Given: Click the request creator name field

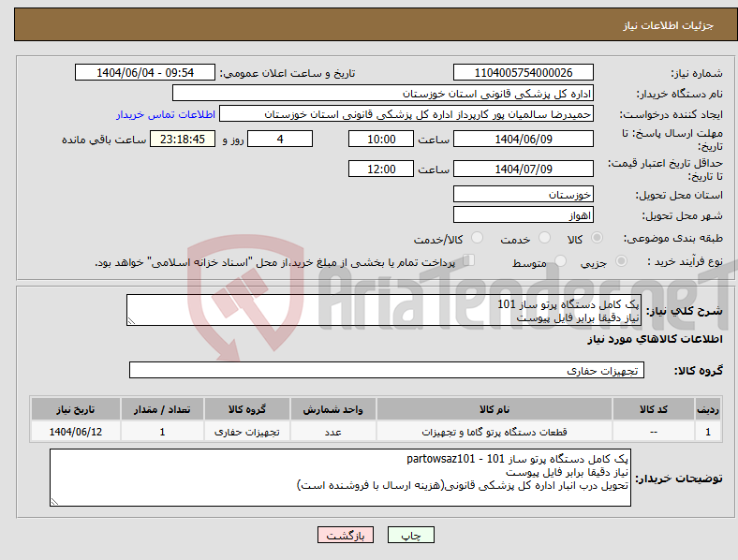Looking at the screenshot, I should (x=406, y=114).
